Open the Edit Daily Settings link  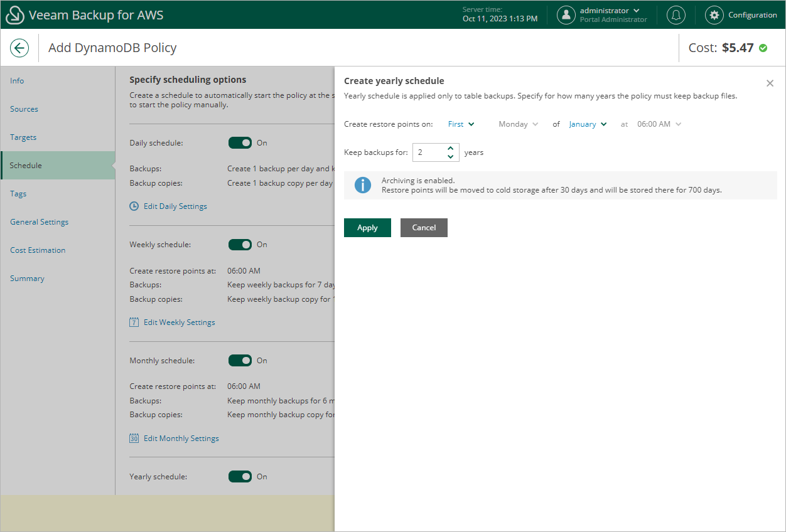coord(175,206)
